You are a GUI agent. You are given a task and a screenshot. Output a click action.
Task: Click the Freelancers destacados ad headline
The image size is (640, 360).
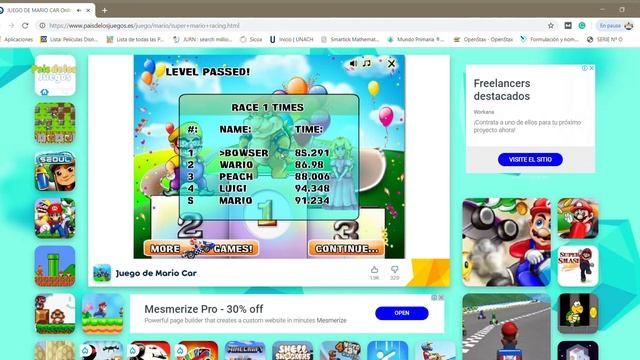point(502,90)
